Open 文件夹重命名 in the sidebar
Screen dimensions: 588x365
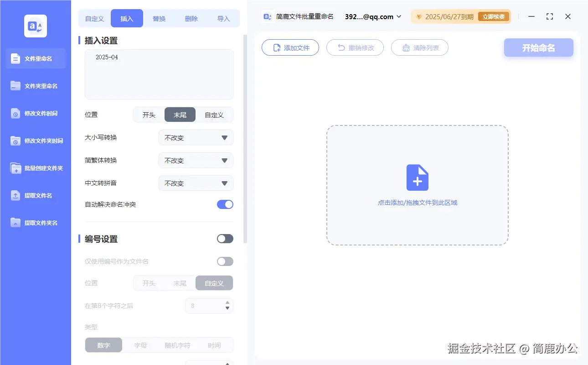pyautogui.click(x=36, y=86)
